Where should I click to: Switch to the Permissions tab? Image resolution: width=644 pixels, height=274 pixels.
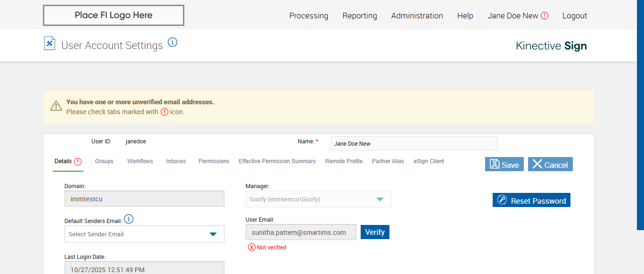point(214,161)
